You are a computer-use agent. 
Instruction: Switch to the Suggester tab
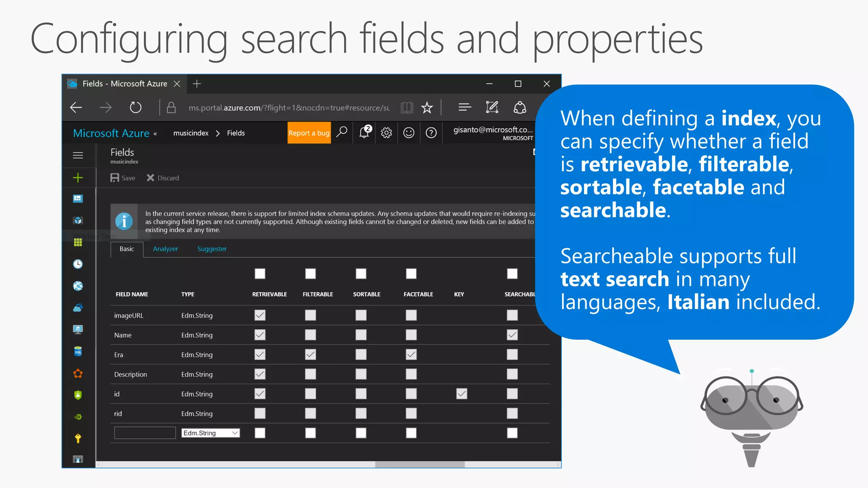click(211, 249)
